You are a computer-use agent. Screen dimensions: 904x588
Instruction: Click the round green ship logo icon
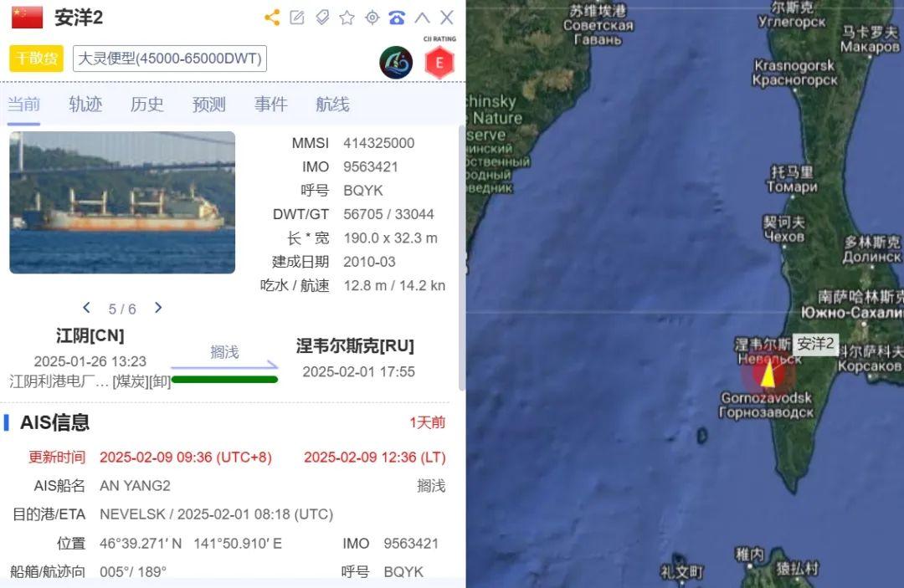tap(396, 62)
